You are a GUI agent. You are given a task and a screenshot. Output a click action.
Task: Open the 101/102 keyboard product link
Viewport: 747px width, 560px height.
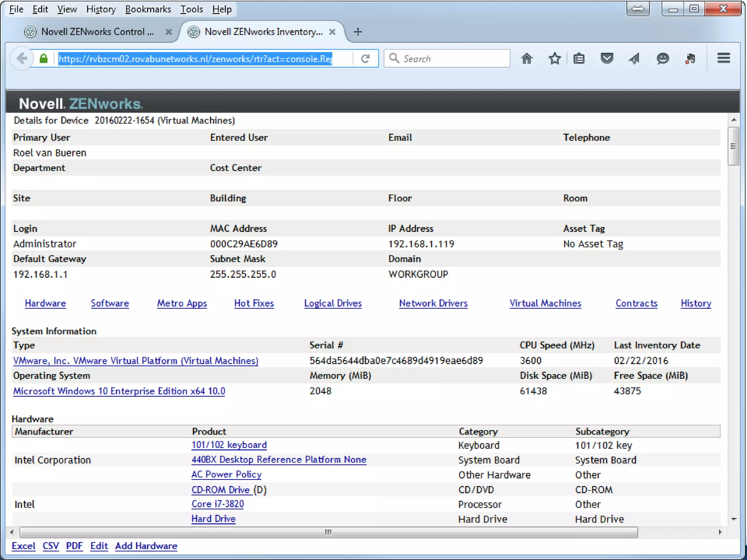coord(229,445)
